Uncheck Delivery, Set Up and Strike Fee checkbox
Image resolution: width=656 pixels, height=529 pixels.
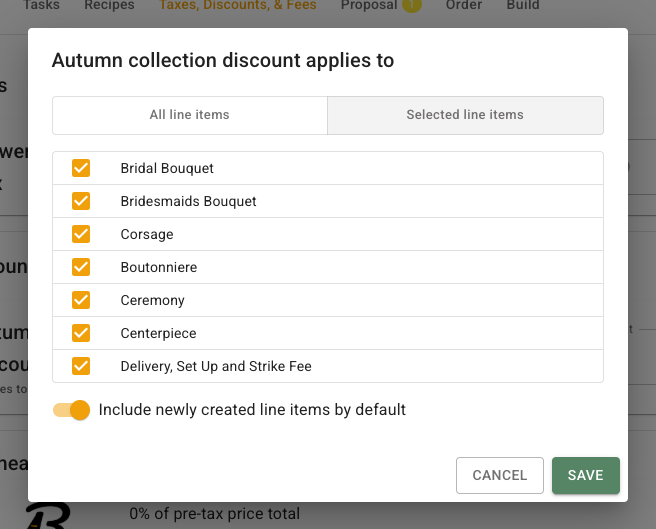[x=81, y=366]
